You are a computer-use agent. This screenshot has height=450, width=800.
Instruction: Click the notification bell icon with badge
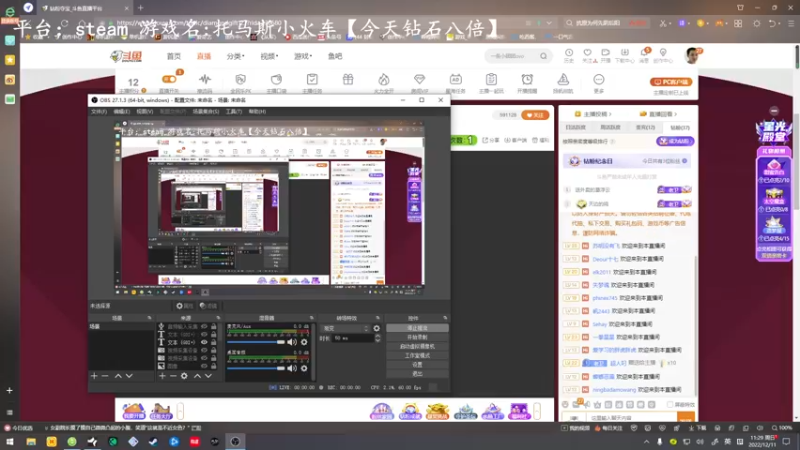(x=644, y=53)
